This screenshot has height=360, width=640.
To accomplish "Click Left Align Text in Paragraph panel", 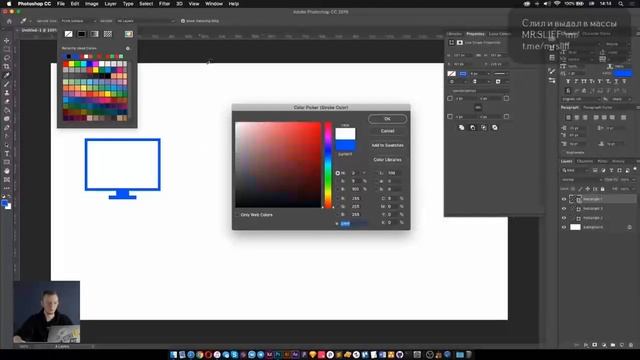I will pos(568,117).
